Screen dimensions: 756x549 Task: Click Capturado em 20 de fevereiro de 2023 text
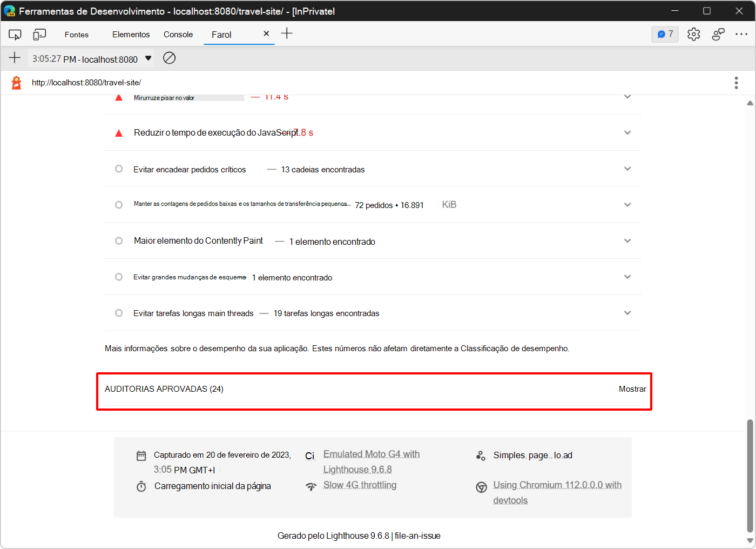tap(222, 455)
